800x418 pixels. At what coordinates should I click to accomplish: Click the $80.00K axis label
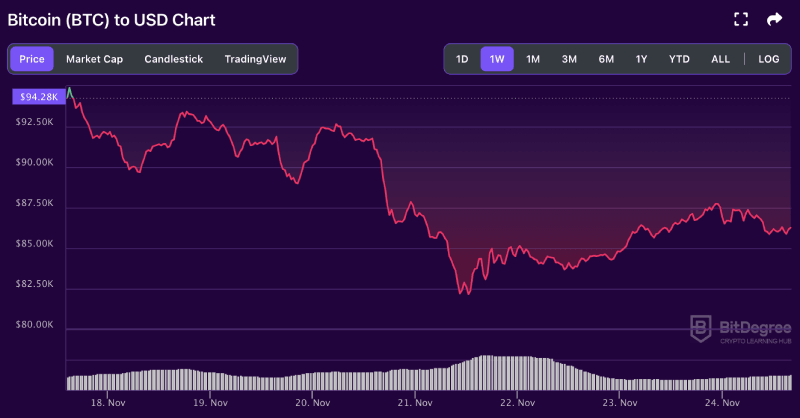(34, 325)
